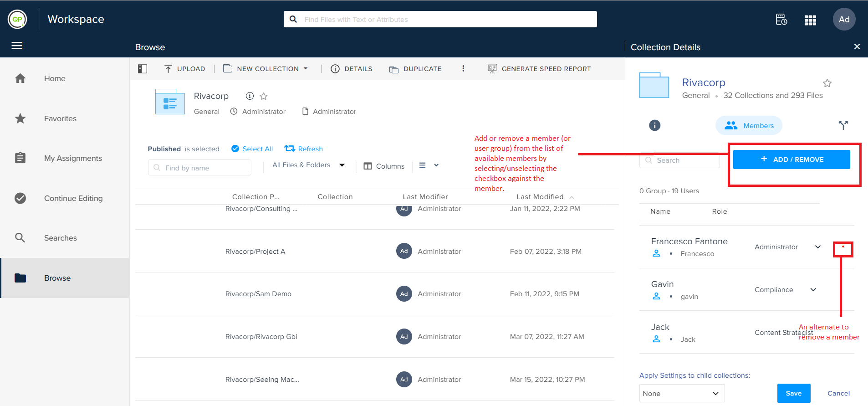
Task: Click Administrator avatar in Sam Demo row
Action: [x=404, y=294]
